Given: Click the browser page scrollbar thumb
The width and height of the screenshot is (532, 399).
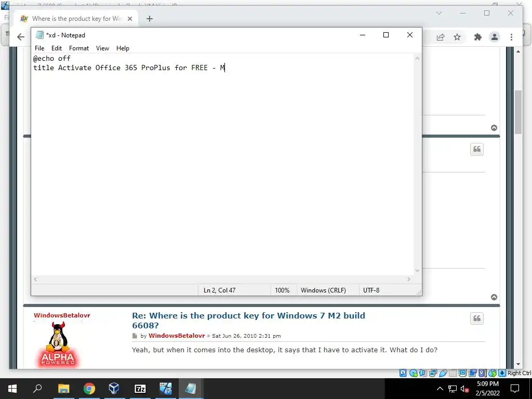Looking at the screenshot, I should point(518,112).
